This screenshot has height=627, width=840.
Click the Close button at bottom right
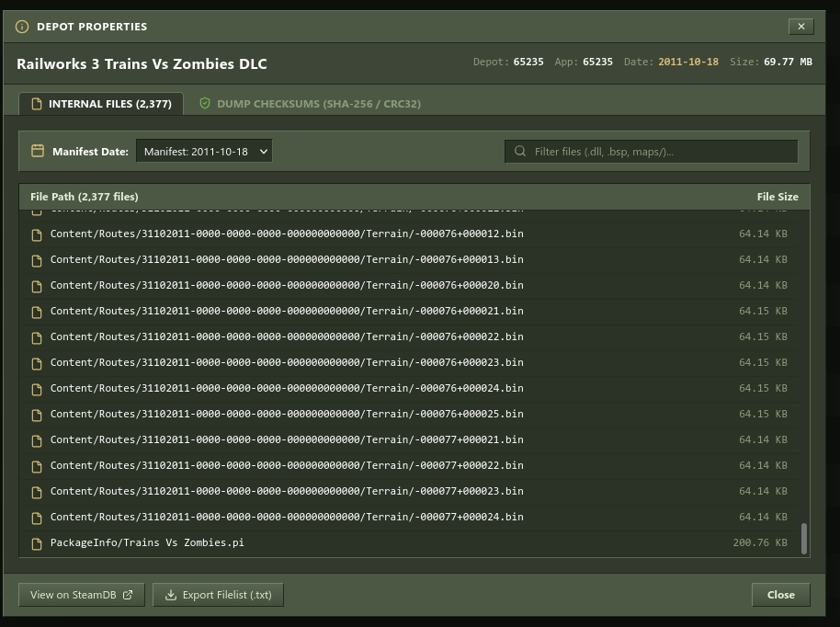(780, 595)
